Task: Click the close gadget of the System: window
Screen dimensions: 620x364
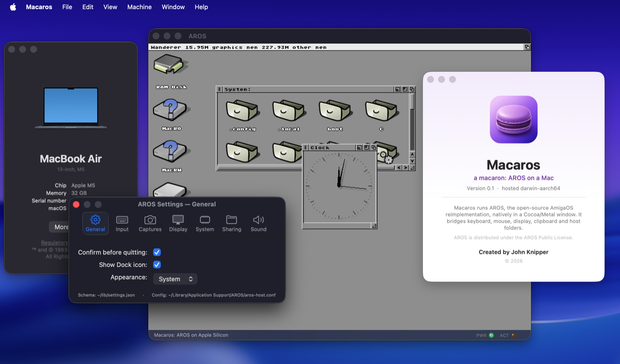Action: pos(219,89)
